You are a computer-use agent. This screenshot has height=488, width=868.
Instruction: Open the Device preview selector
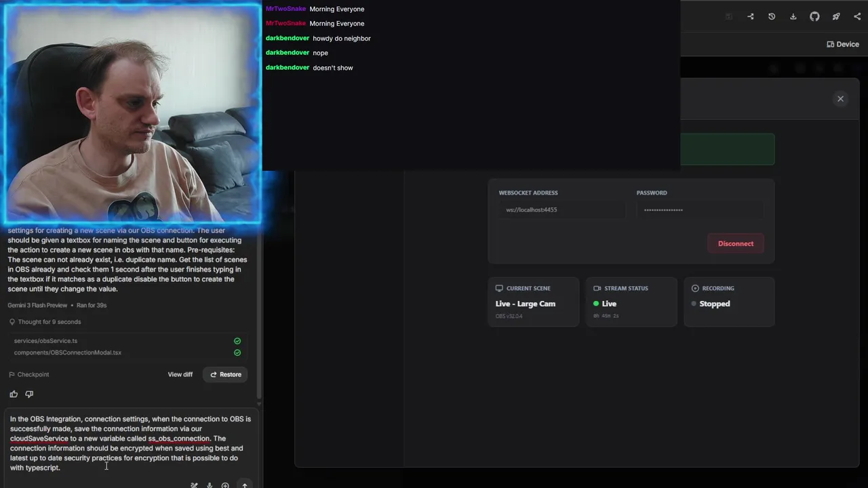pos(843,44)
